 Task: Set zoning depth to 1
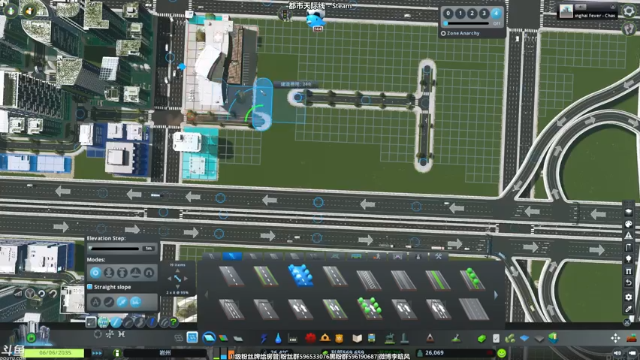click(x=460, y=13)
